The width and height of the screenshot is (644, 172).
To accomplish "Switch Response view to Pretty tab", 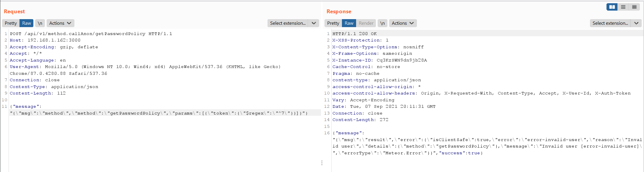I will (333, 23).
